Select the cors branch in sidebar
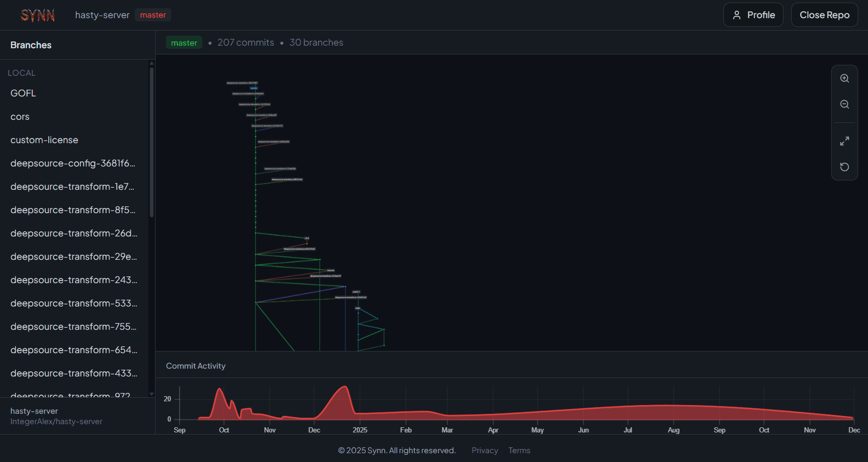Screen dimensions: 868x462 click(20, 117)
